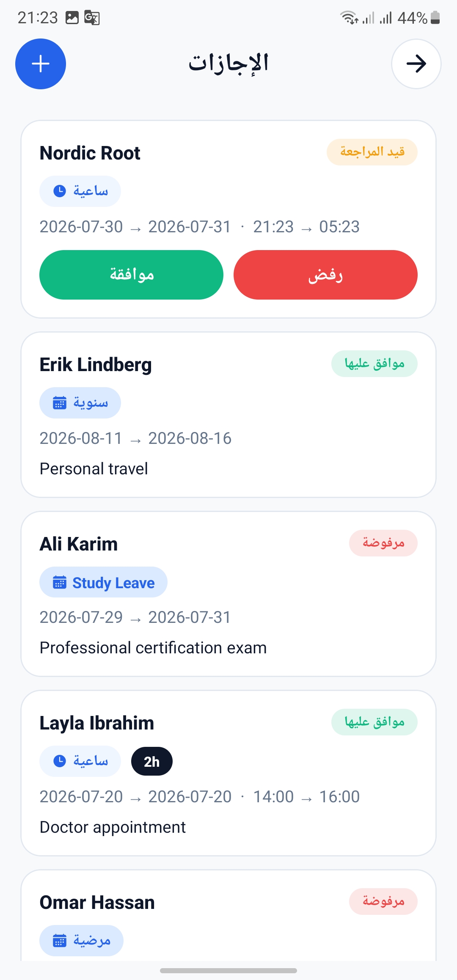
Task: Approve Nordic Root's request with green button
Action: click(x=131, y=275)
